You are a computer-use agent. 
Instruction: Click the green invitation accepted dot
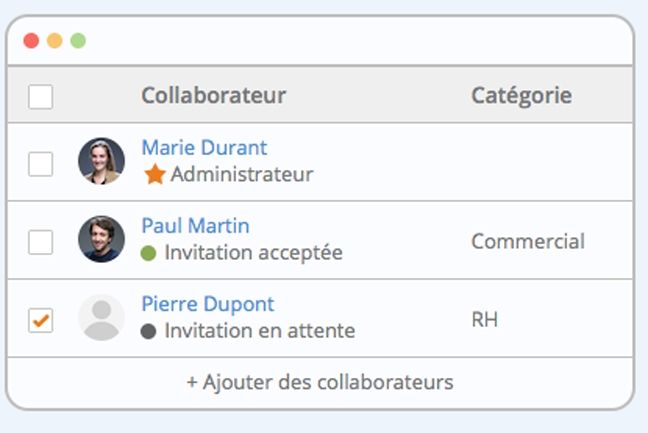click(x=148, y=253)
